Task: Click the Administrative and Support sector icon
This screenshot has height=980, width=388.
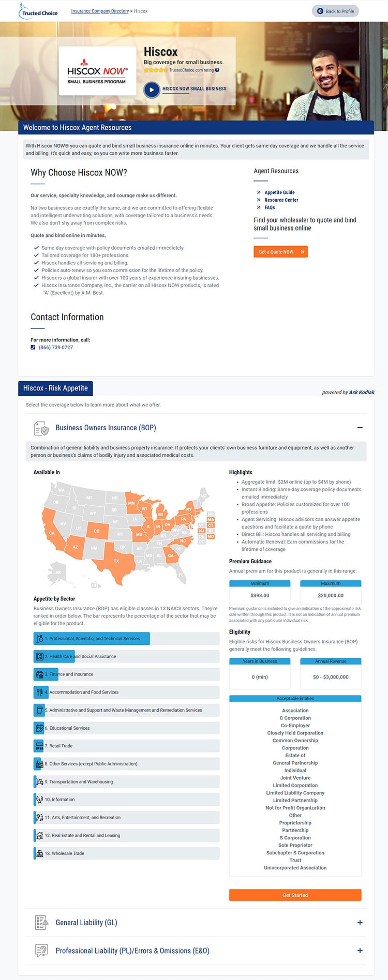Action: [39, 711]
